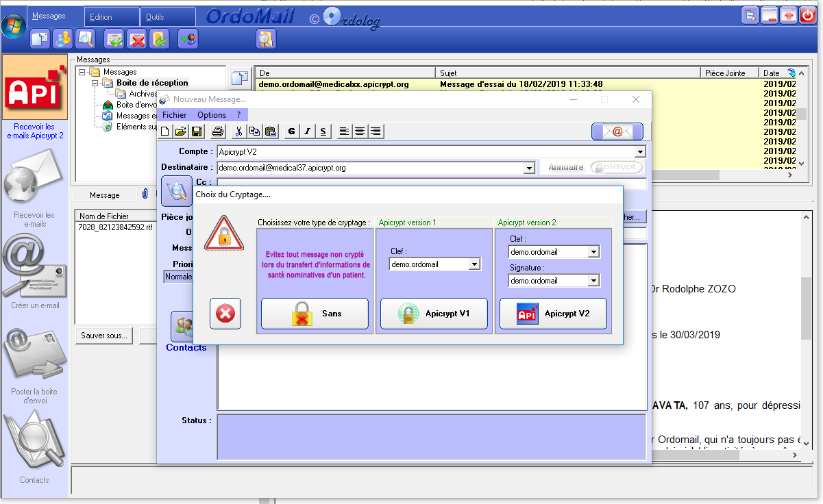Toggle bold (G) formatting in message toolbar
This screenshot has height=504, width=823.
[291, 131]
